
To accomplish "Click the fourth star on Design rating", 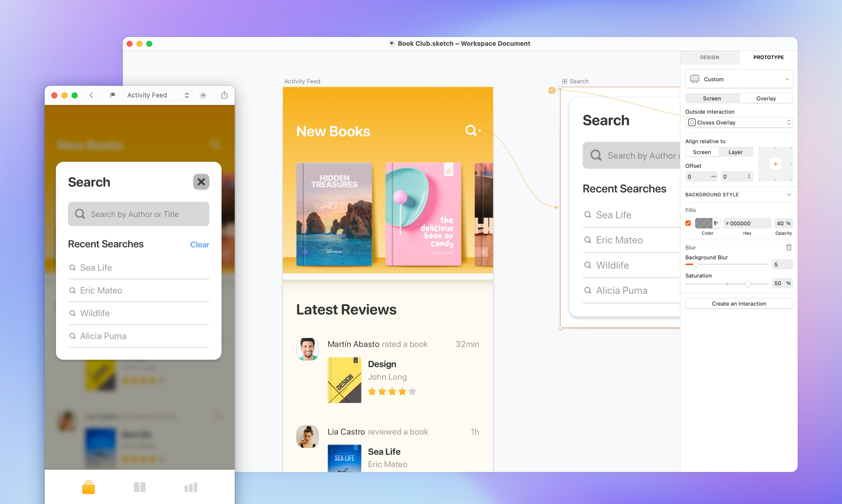I will click(x=402, y=391).
